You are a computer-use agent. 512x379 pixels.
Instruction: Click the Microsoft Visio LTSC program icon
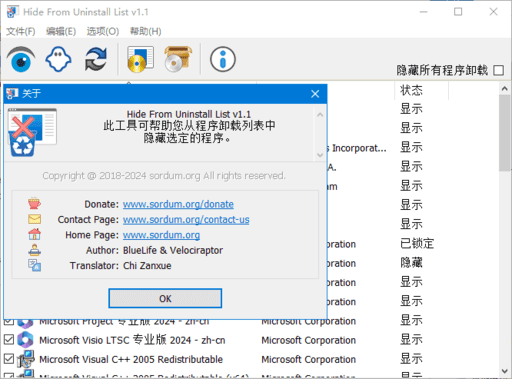[x=25, y=340]
